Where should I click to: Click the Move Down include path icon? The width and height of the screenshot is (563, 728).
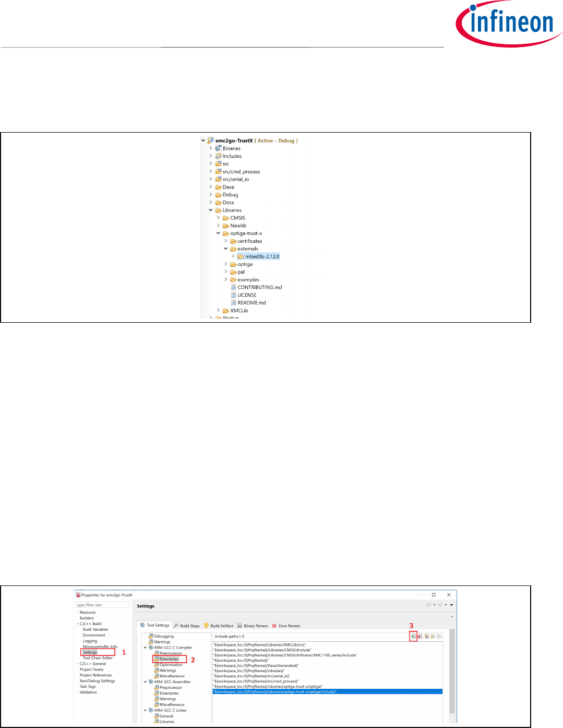coord(439,636)
